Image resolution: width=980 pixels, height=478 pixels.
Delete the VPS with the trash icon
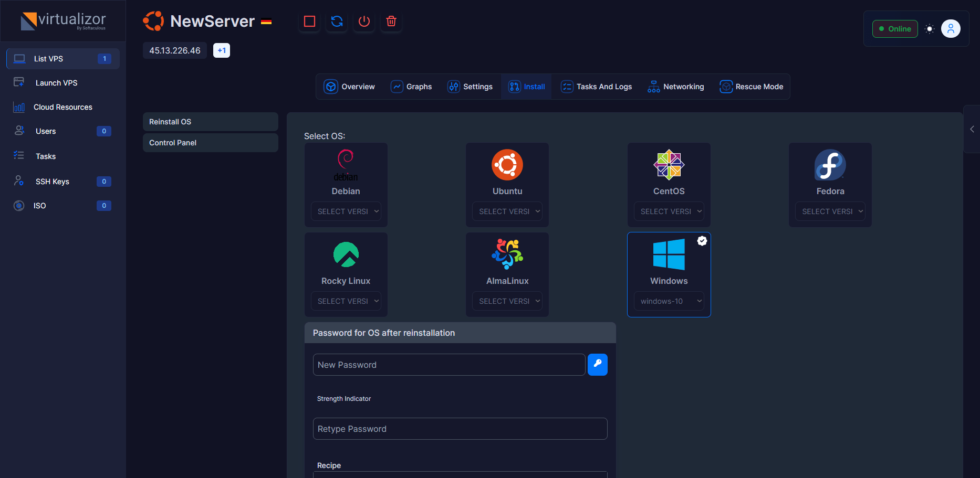[391, 22]
